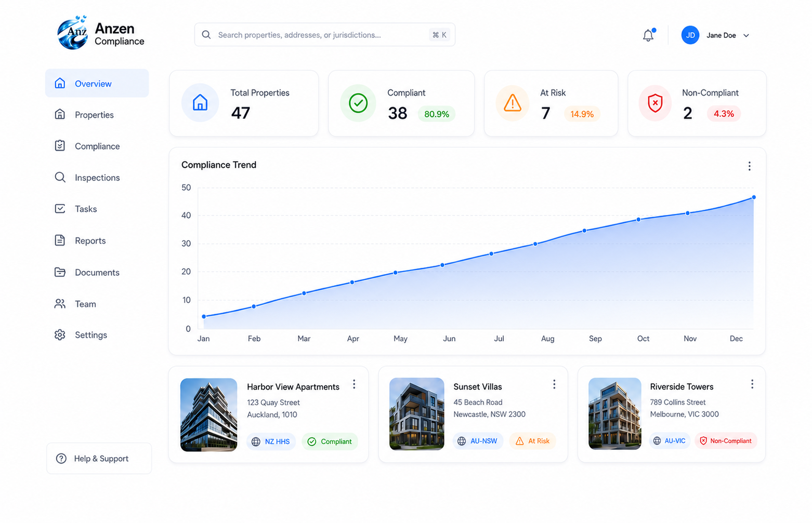This screenshot has height=523, width=812.
Task: Open Help & Support
Action: (99, 459)
